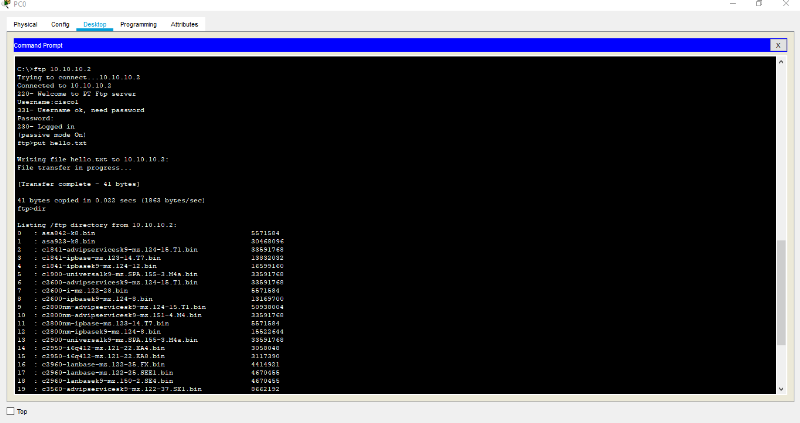Select the Desktop tab

point(95,24)
